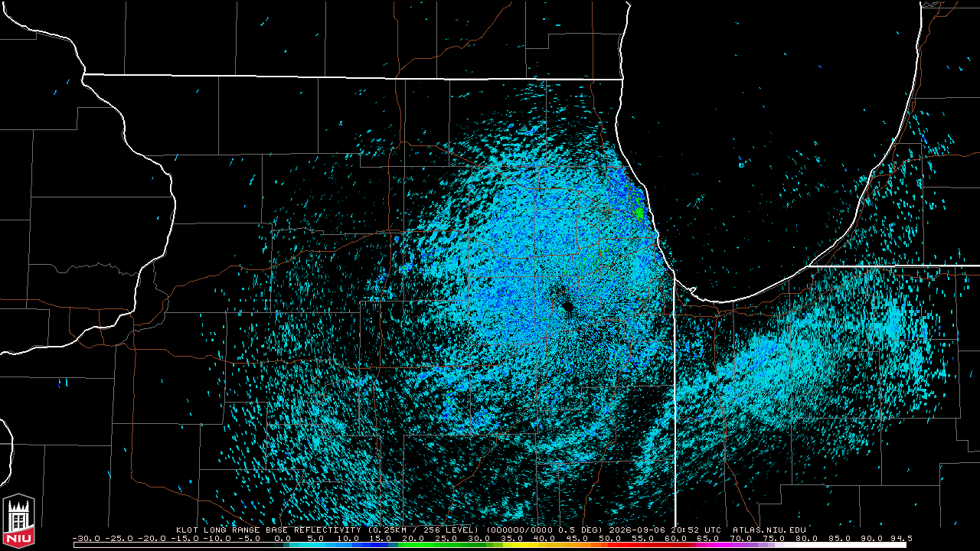
Task: Click the (0.25KM / 256 LEVEL) resolution text
Action: tap(423, 530)
